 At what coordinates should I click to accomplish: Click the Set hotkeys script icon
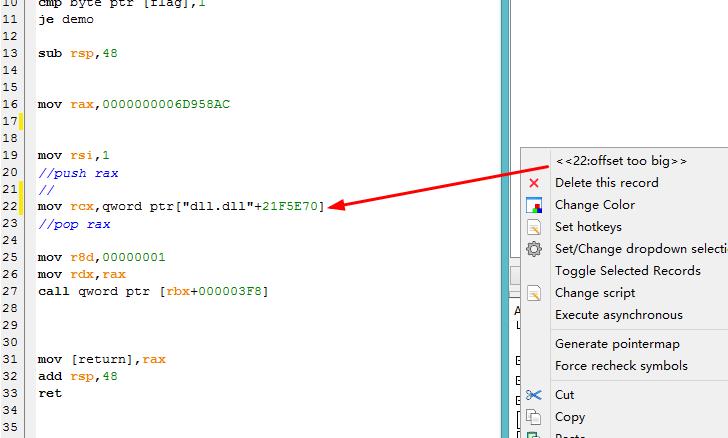[x=534, y=227]
